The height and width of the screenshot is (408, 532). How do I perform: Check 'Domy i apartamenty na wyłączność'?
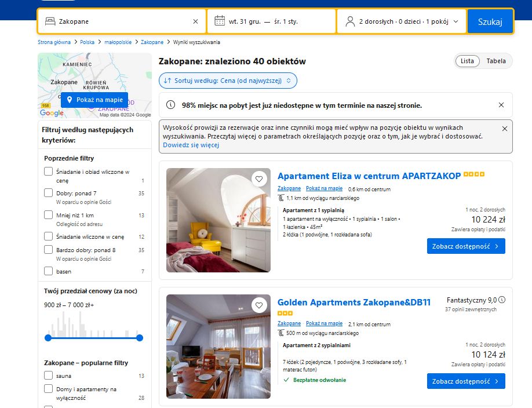pyautogui.click(x=49, y=389)
